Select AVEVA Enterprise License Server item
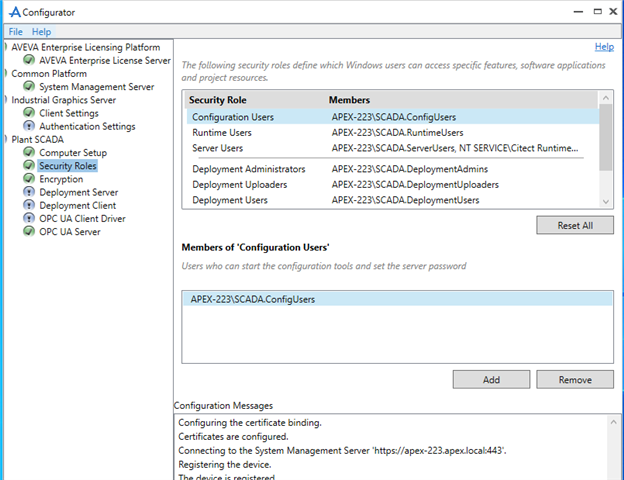This screenshot has width=624, height=480. (105, 60)
